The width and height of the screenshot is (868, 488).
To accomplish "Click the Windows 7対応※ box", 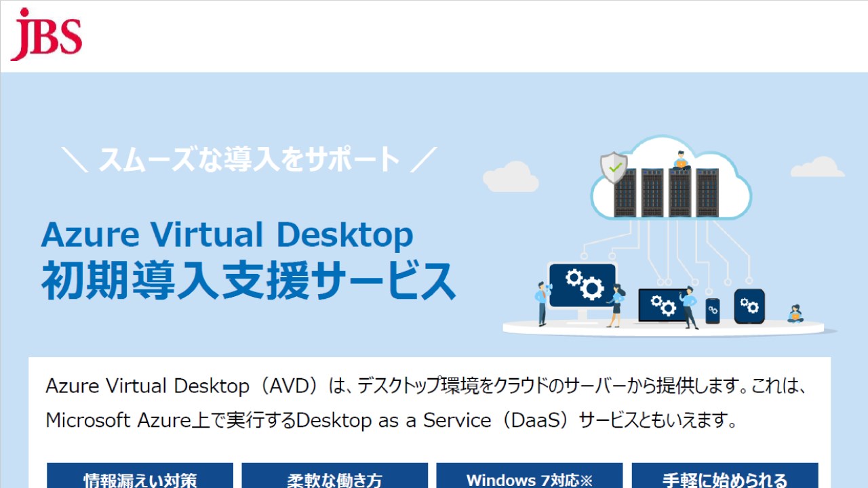I will click(x=530, y=476).
